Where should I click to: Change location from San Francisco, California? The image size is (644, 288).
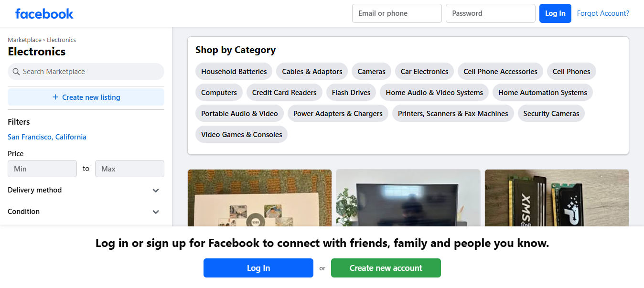pos(47,137)
